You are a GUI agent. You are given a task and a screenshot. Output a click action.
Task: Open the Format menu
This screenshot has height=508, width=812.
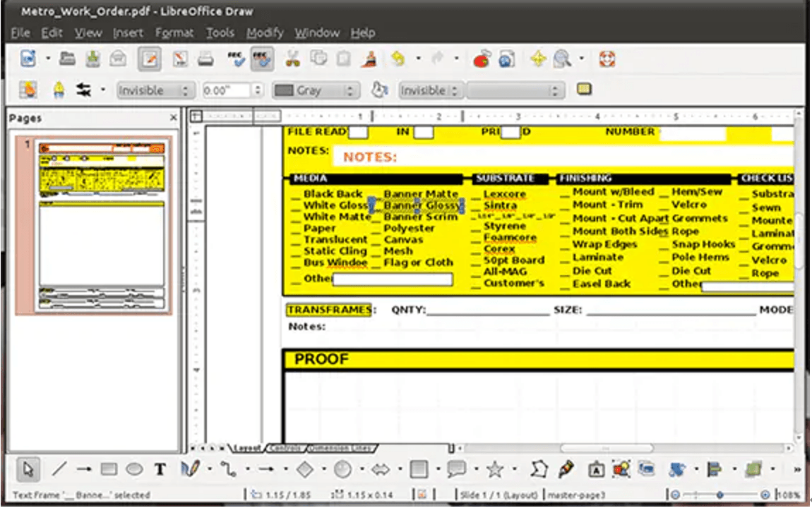pos(174,32)
